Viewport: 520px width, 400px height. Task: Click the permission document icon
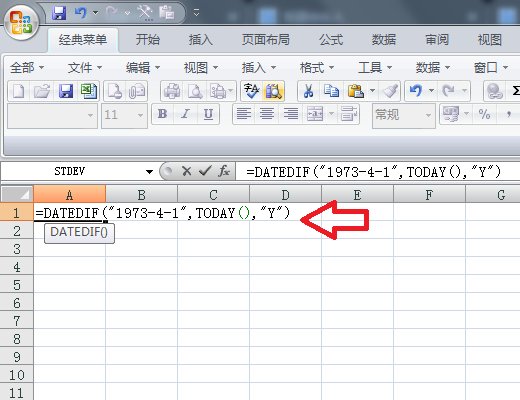tap(115, 91)
